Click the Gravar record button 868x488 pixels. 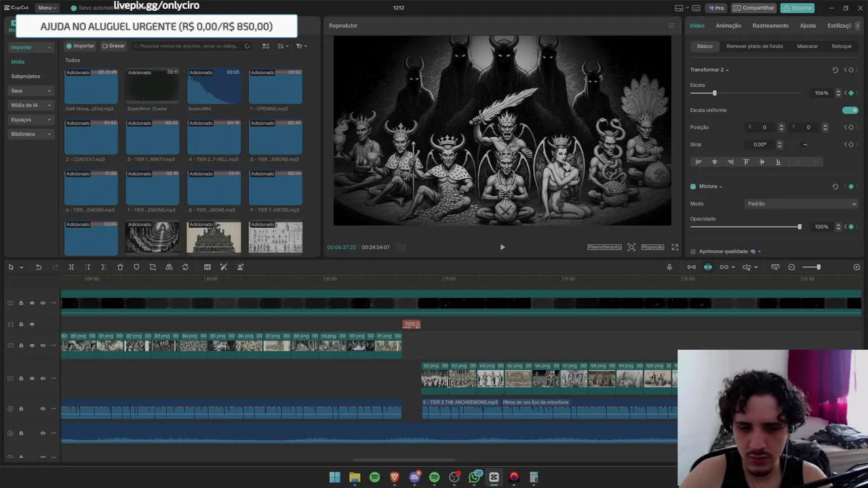[113, 46]
